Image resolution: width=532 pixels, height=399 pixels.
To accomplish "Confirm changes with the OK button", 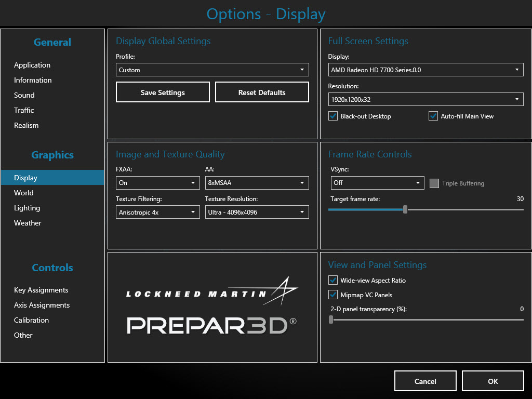I will click(x=493, y=381).
